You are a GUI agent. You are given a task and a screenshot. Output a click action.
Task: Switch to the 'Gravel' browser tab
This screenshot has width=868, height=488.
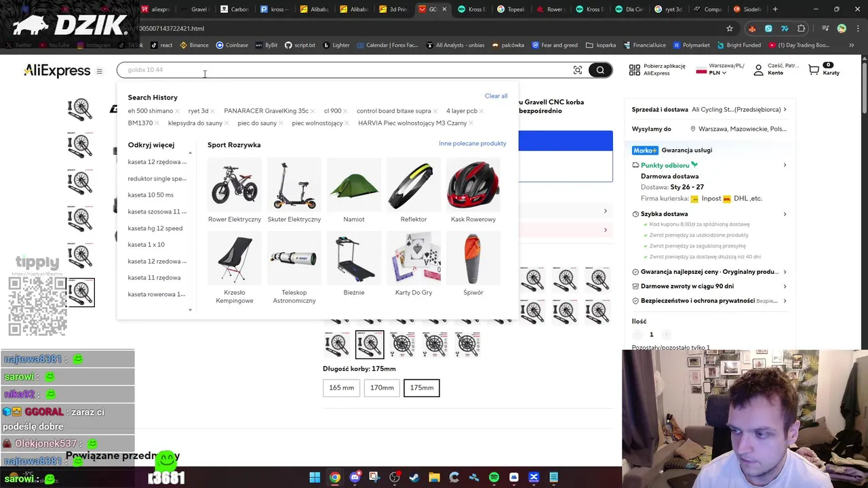[194, 9]
